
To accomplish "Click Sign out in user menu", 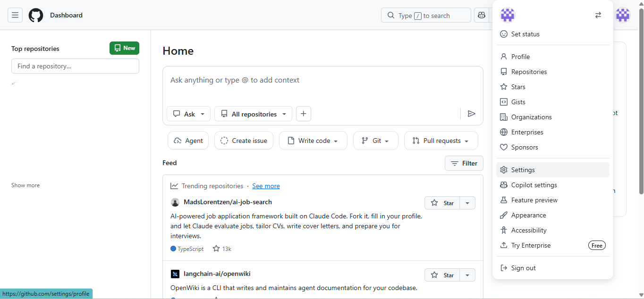I will 553,268.
